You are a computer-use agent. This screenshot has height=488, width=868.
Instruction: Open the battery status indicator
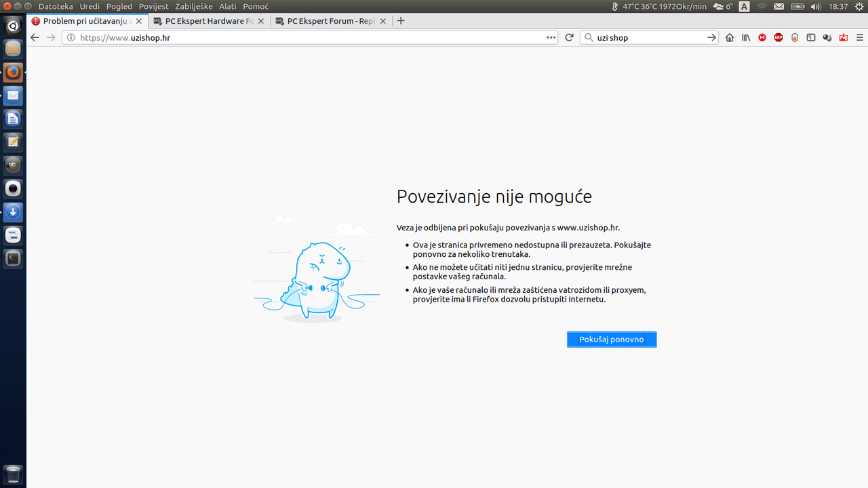pos(797,6)
